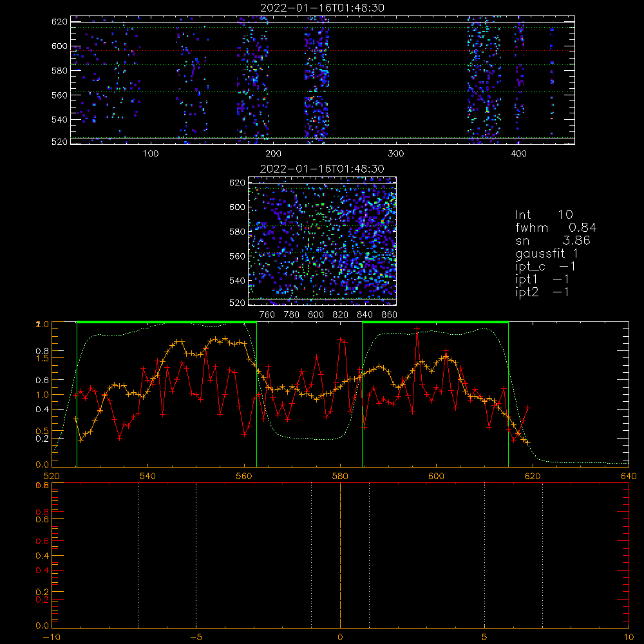Screen dimensions: 644x644
Task: Click x-axis label 200 on top image strip
Action: [x=273, y=154]
